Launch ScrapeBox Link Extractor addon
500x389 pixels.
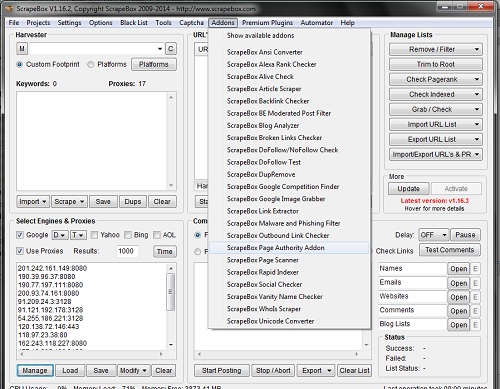(289, 211)
